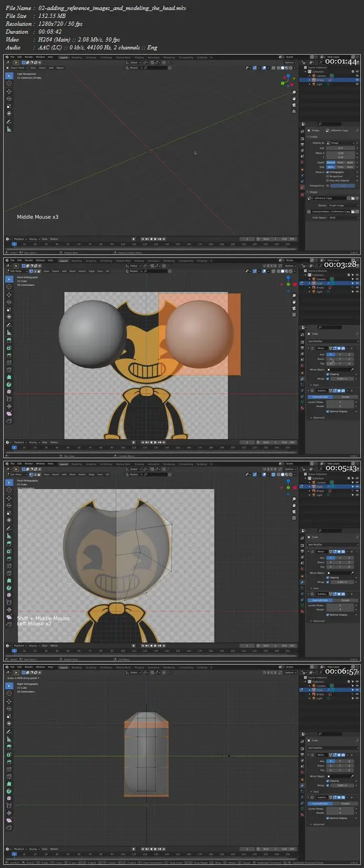Enable Transparency checkbox in the 00:01:44 frame

(327, 185)
